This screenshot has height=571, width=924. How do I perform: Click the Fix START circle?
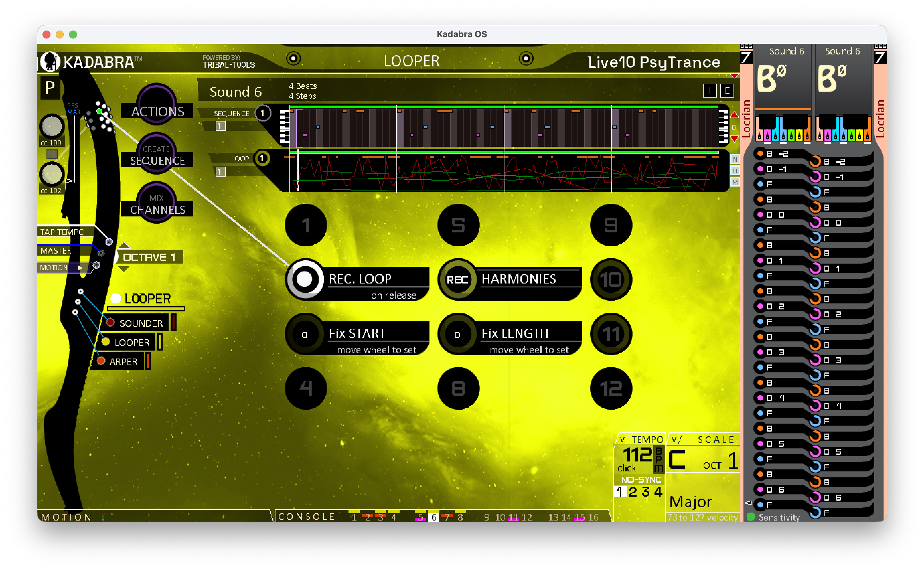305,334
